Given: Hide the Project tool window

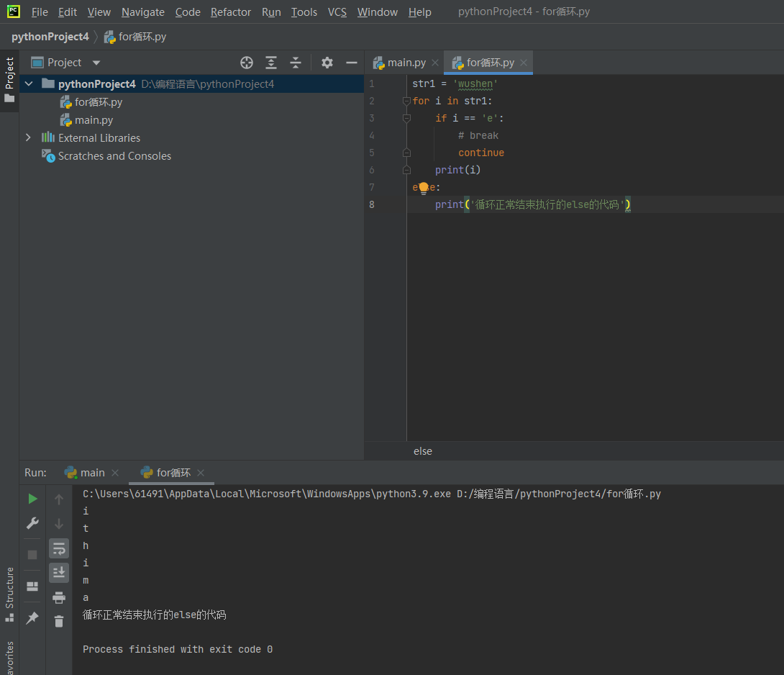Looking at the screenshot, I should pyautogui.click(x=352, y=63).
